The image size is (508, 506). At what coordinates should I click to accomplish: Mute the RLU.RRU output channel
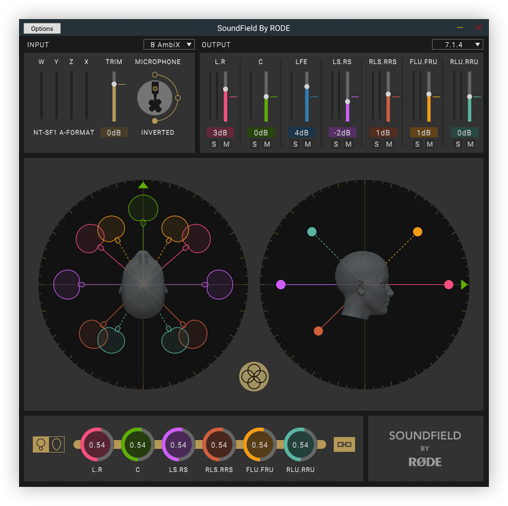(470, 144)
